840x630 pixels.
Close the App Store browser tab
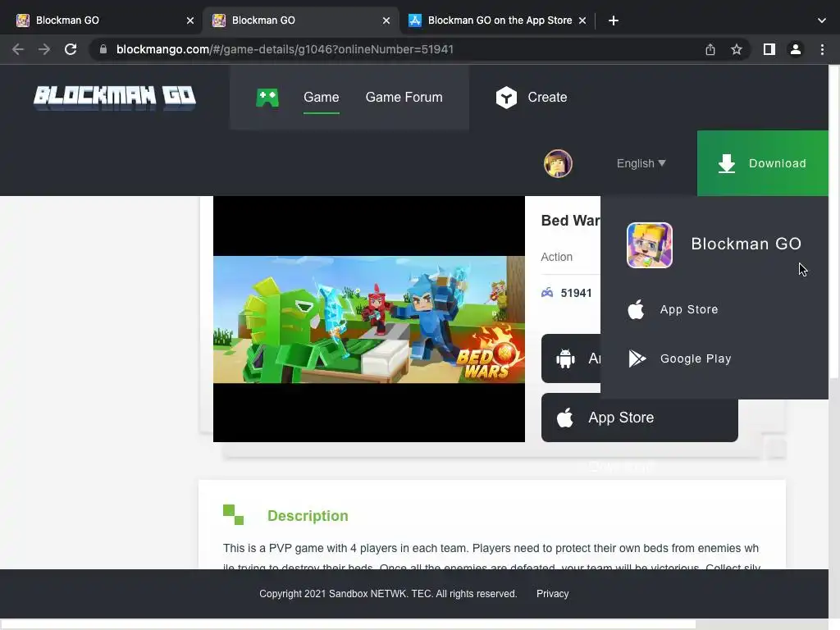tap(582, 21)
